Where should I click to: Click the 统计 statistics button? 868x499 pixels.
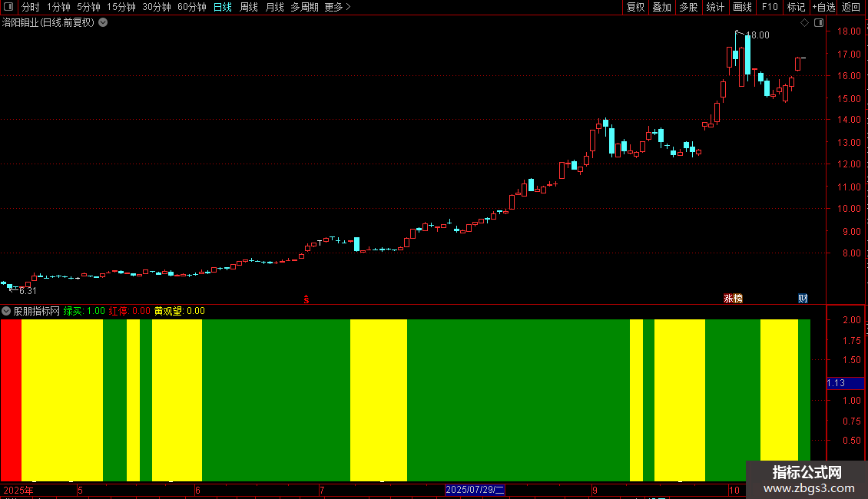pyautogui.click(x=715, y=7)
